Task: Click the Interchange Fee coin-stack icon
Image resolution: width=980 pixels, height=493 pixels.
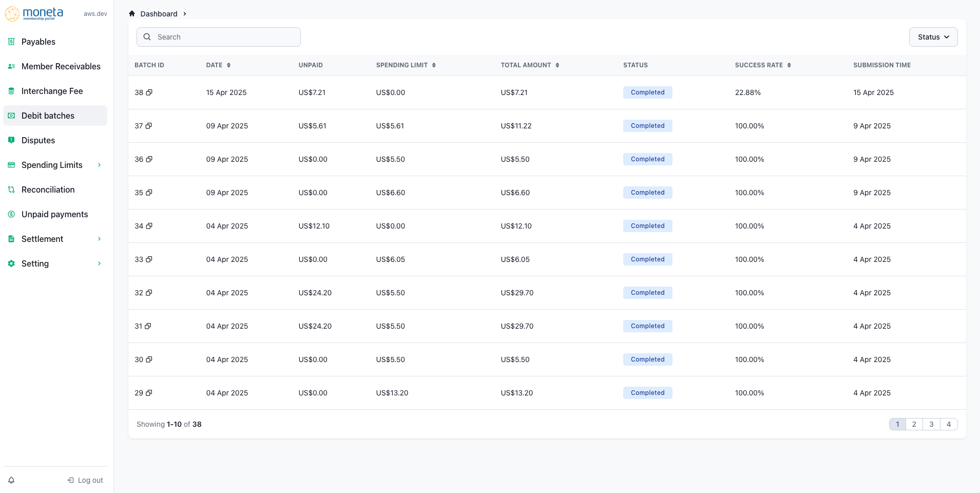Action: pos(11,91)
